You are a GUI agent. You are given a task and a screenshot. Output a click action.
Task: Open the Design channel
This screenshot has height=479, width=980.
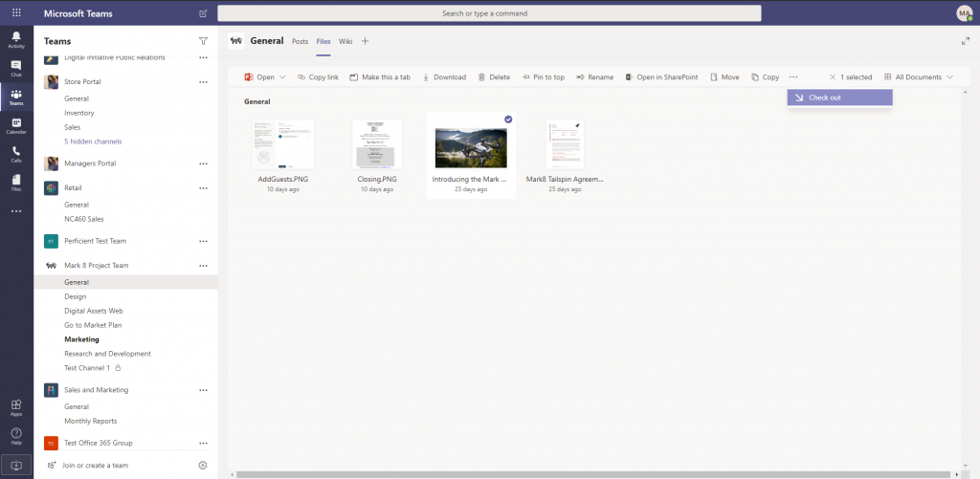pyautogui.click(x=75, y=296)
